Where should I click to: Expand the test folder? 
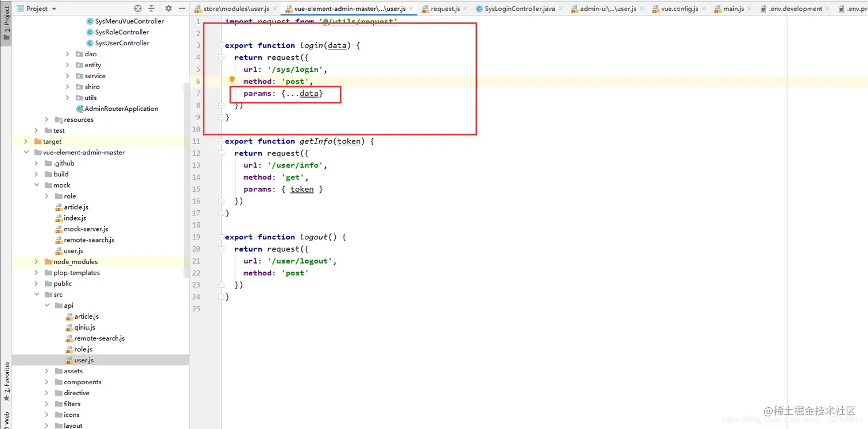click(37, 130)
